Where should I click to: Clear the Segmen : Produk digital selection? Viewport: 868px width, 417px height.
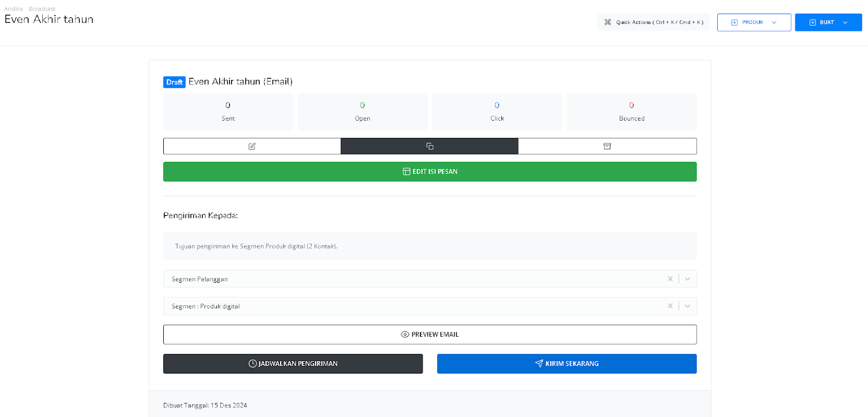pyautogui.click(x=670, y=306)
